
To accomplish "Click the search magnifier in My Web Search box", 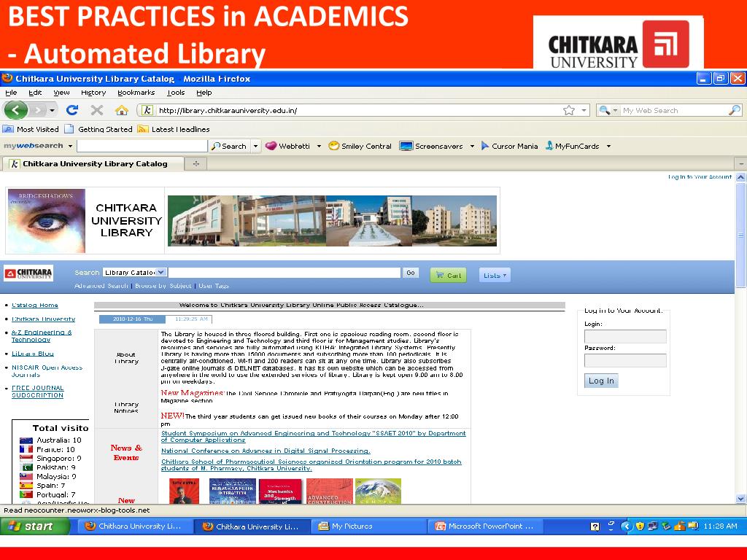I will click(734, 111).
